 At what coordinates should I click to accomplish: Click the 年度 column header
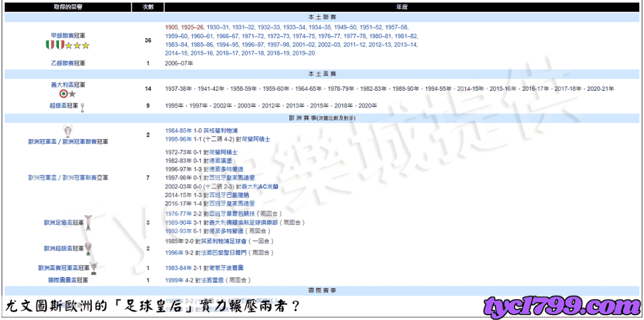[402, 7]
